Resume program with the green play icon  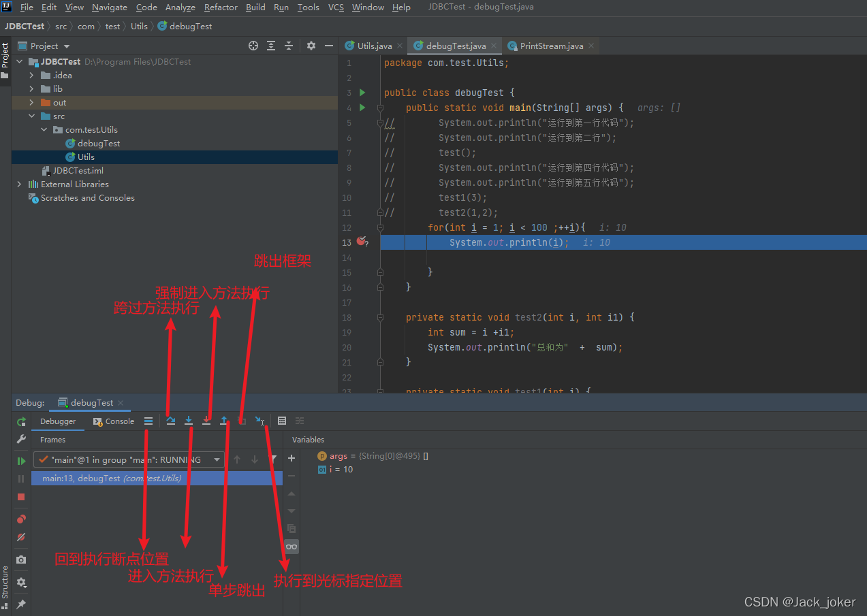21,461
